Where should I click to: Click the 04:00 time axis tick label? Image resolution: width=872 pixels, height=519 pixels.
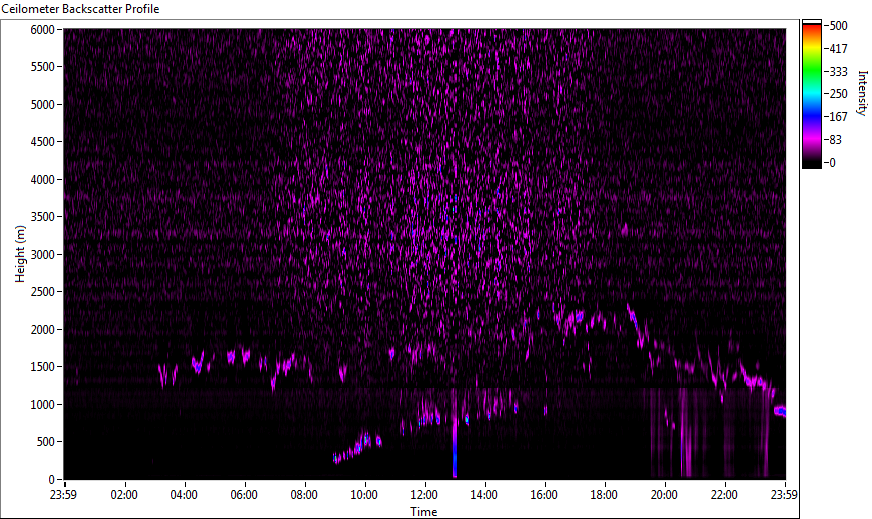pyautogui.click(x=184, y=495)
